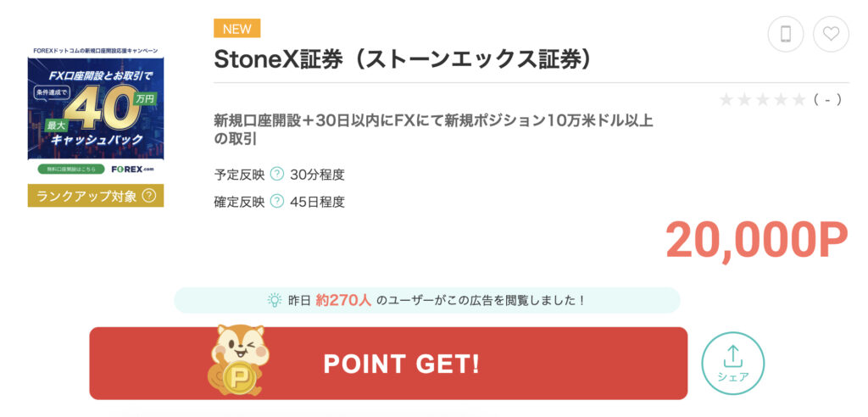Click the ランクアップ対象 help question mark
This screenshot has height=417, width=868.
coord(149,196)
